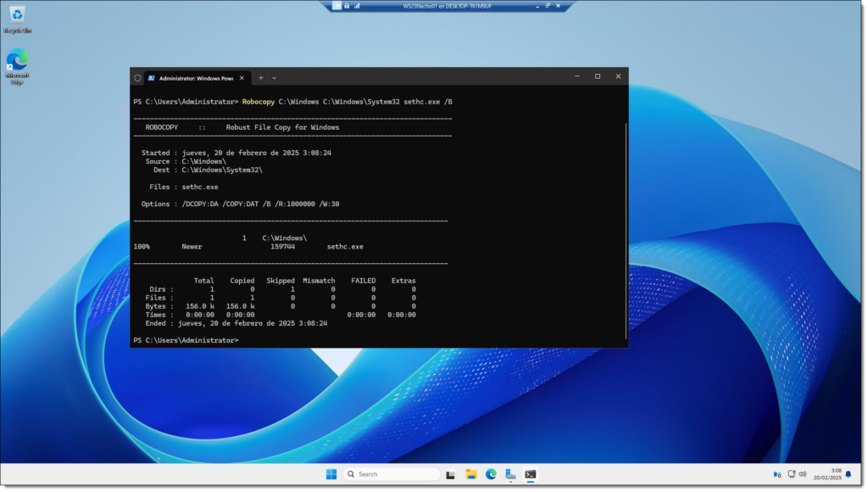Image resolution: width=868 pixels, height=492 pixels.
Task: Click the last PS C:\Users\Administrator> prompt
Action: pyautogui.click(x=186, y=340)
